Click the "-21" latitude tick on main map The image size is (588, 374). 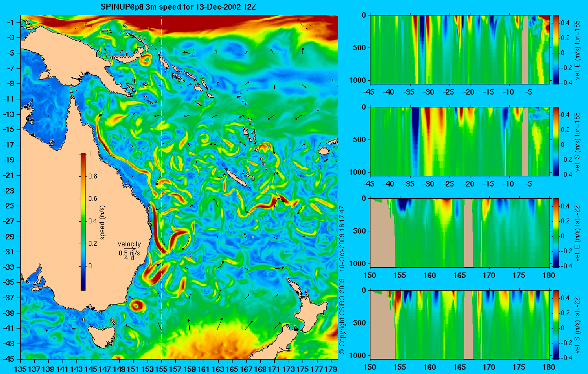coord(10,175)
